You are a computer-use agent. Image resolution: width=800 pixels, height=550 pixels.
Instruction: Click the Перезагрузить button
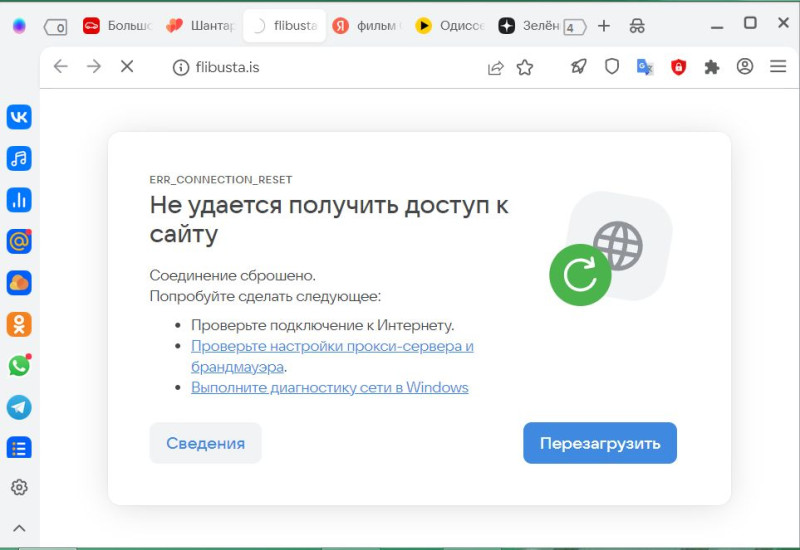tap(600, 443)
